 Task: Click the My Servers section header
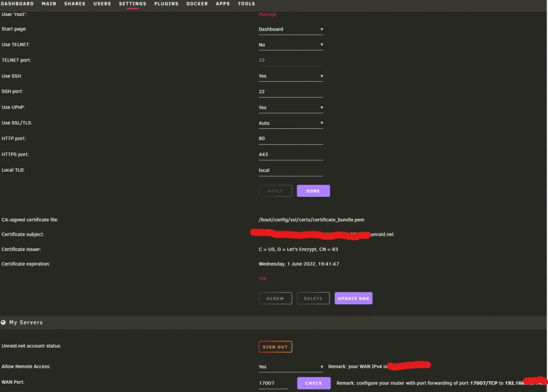[x=273, y=322]
